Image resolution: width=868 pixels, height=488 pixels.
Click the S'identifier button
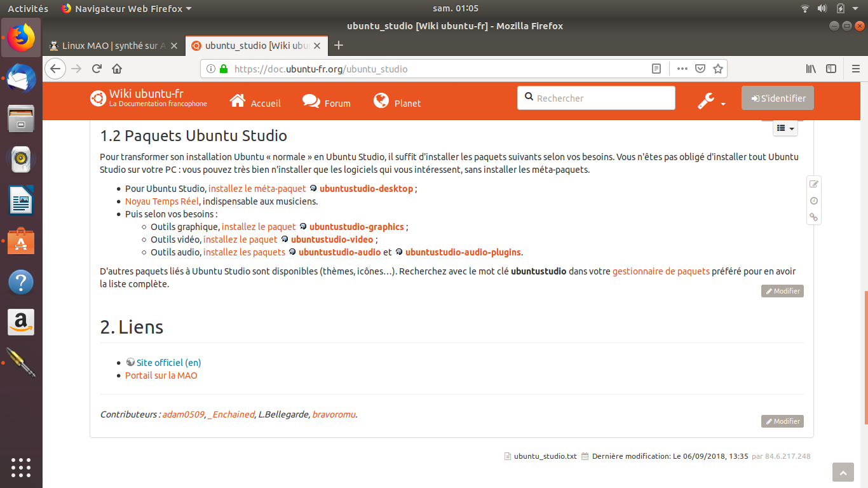tap(778, 98)
